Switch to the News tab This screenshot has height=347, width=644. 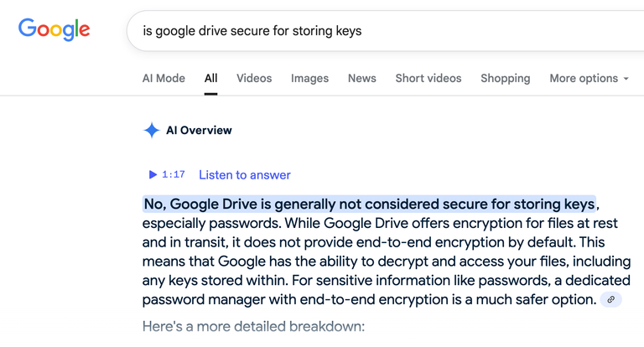pos(362,78)
